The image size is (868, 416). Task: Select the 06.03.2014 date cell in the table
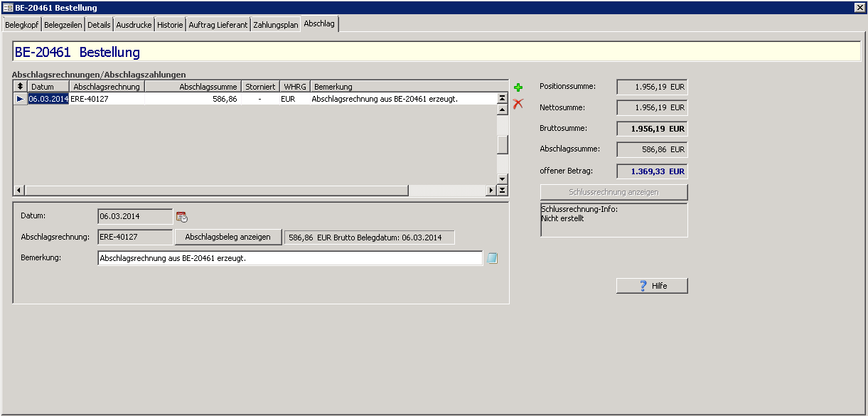pos(48,99)
